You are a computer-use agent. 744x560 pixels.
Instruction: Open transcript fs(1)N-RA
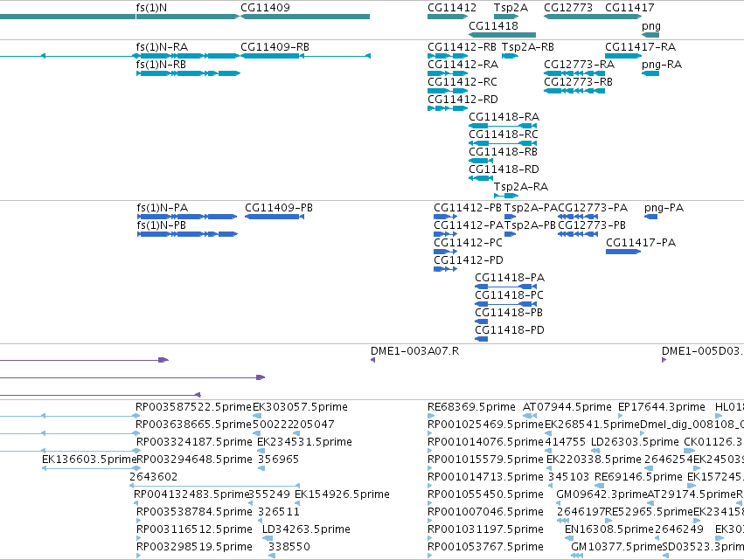(x=162, y=47)
